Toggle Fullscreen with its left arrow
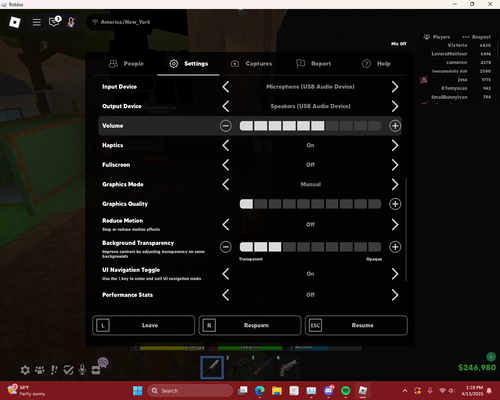The height and width of the screenshot is (400, 500). [x=226, y=165]
